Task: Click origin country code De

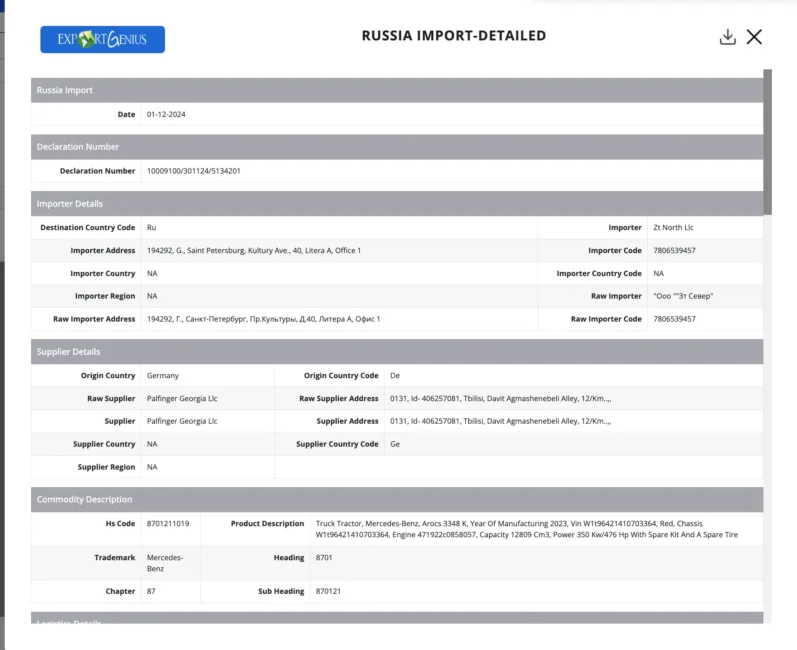Action: click(395, 376)
